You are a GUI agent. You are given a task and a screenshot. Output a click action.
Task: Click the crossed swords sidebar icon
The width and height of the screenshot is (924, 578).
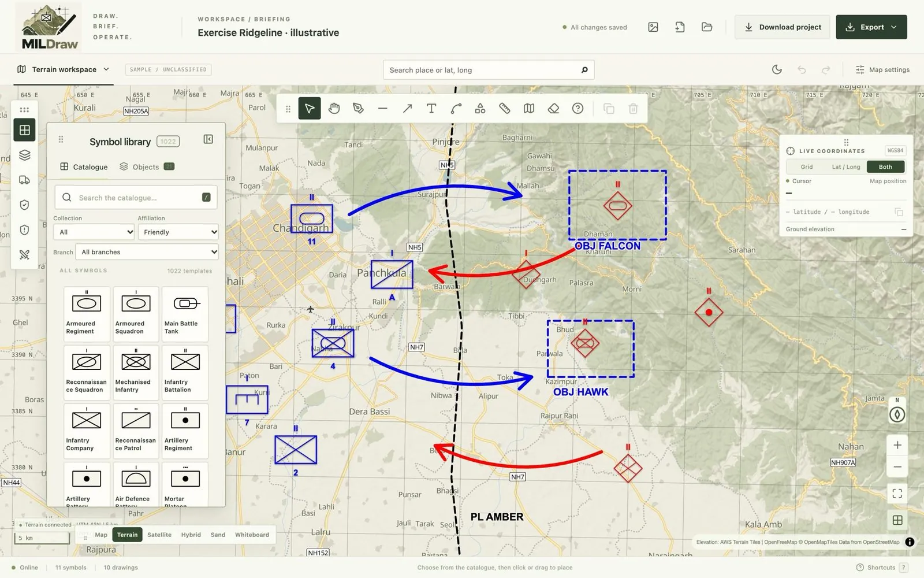pos(24,254)
